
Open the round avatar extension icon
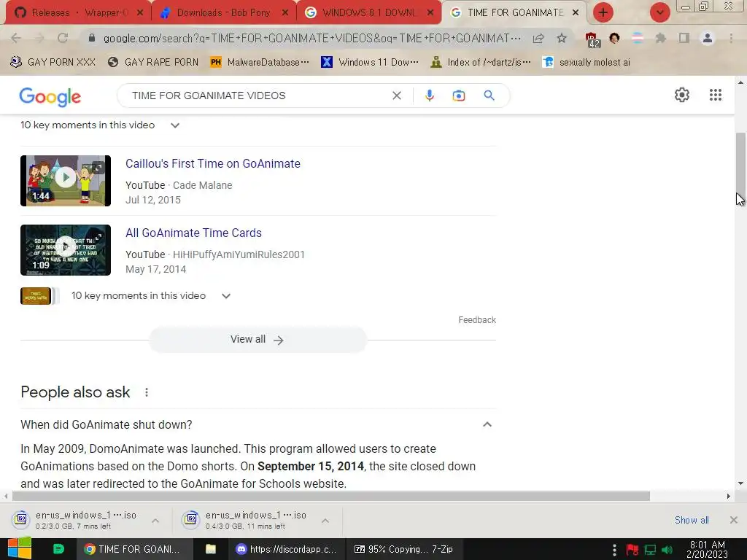(x=614, y=38)
